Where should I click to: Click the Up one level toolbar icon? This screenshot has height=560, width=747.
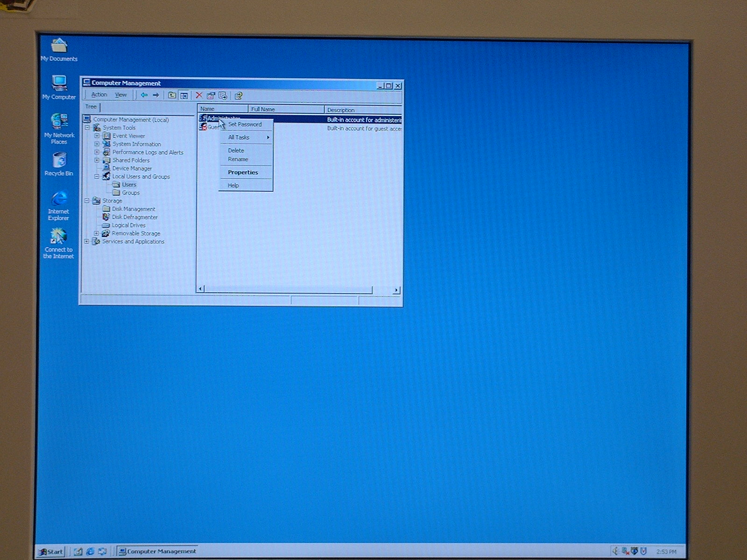172,95
